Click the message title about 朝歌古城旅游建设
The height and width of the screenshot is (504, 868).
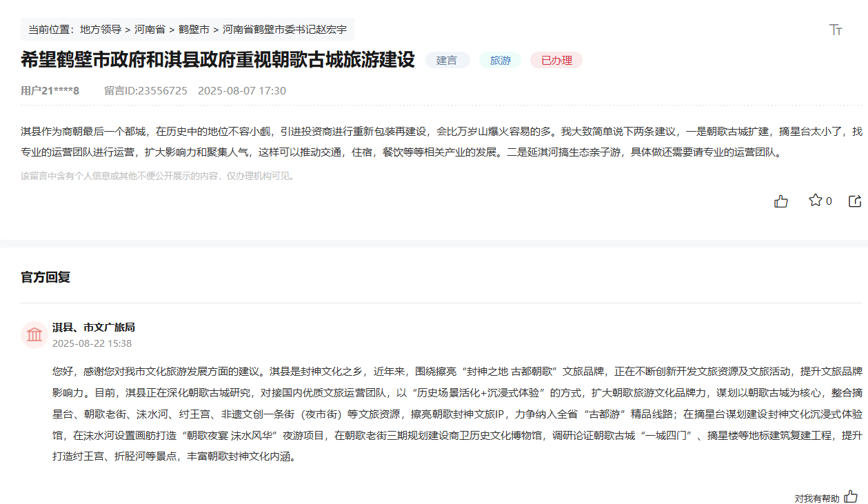[216, 60]
